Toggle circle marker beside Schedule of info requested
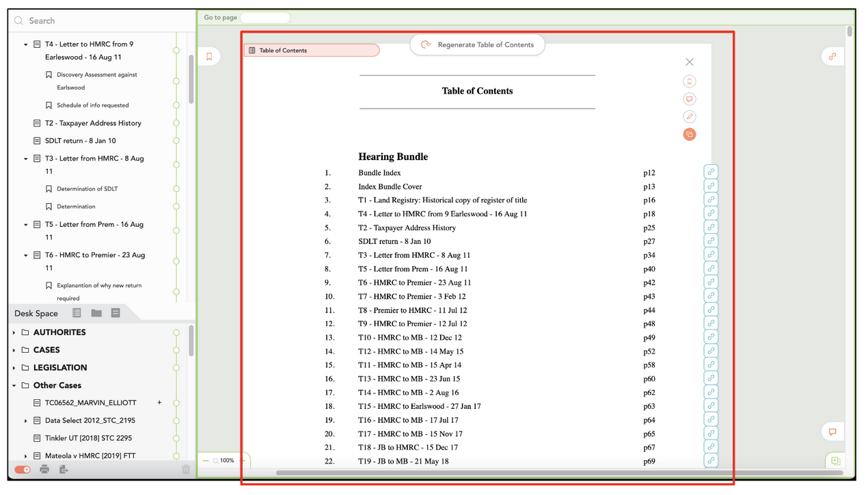Viewport: 868px width, 495px height. 176,105
